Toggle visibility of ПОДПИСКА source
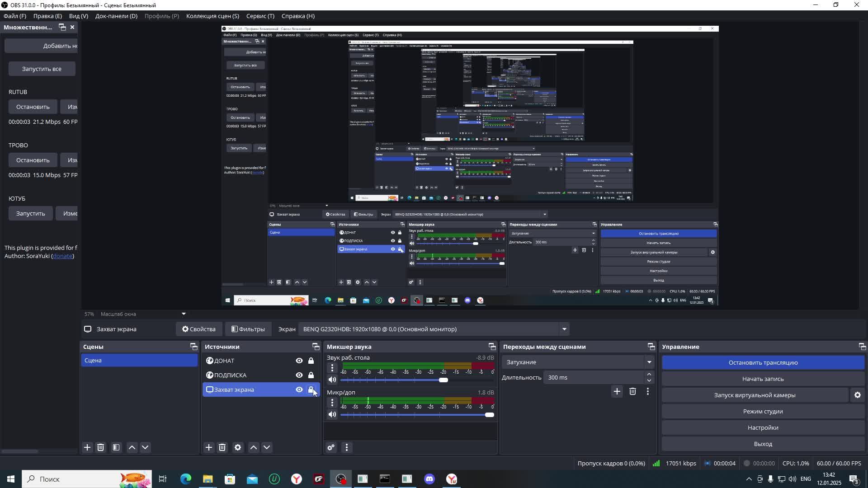Screen dimensions: 868x488 [x=299, y=375]
